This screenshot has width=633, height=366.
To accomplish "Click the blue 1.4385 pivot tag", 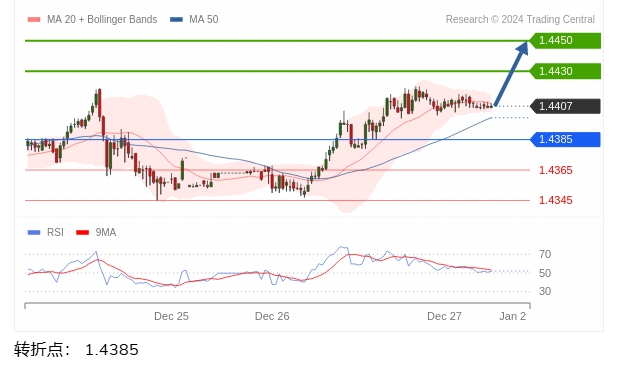I will point(565,140).
